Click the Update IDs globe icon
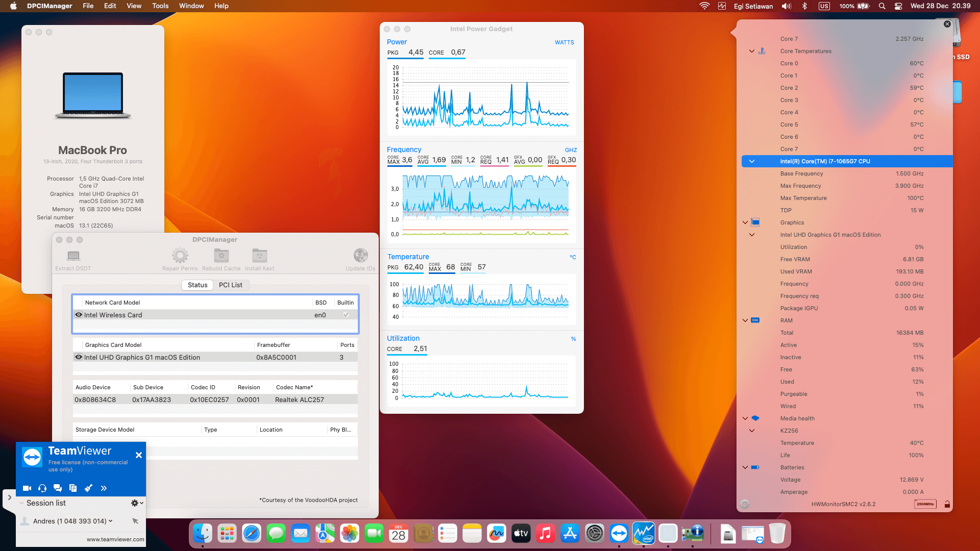The width and height of the screenshot is (980, 551). tap(360, 255)
